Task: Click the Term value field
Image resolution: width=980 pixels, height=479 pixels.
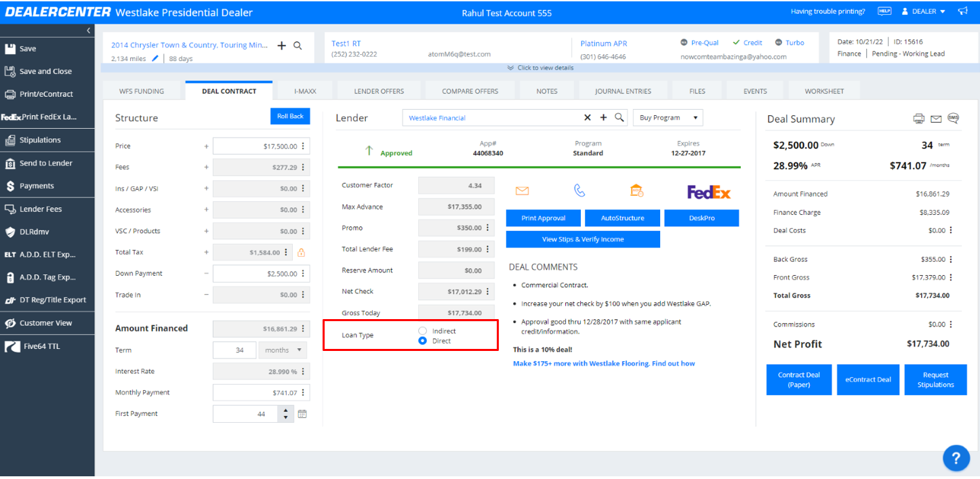Action: (234, 350)
